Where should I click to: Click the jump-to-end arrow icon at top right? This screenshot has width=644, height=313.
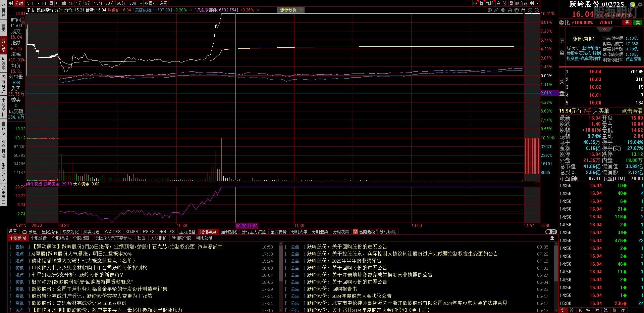532,3
